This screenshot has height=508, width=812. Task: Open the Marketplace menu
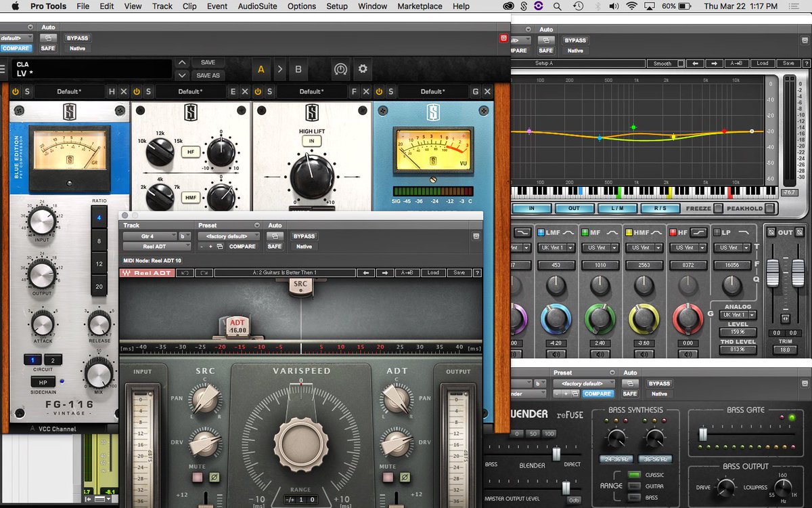coord(420,6)
